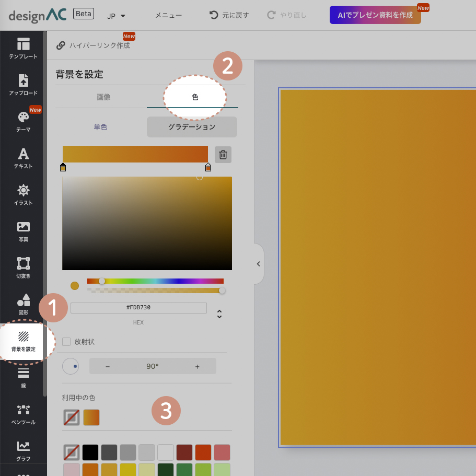Delete gradient stop with trash icon

223,155
